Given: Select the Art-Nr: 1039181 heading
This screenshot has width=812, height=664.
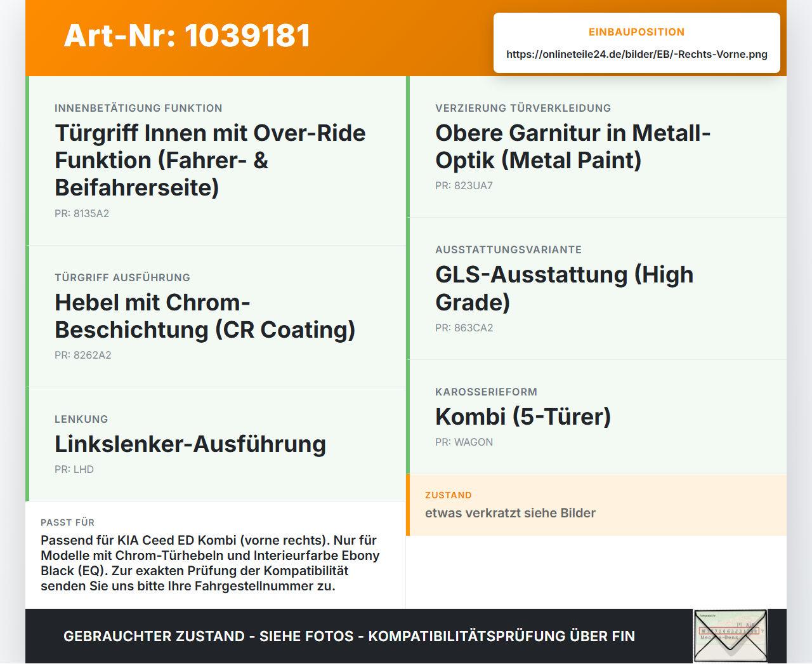Looking at the screenshot, I should (x=187, y=36).
